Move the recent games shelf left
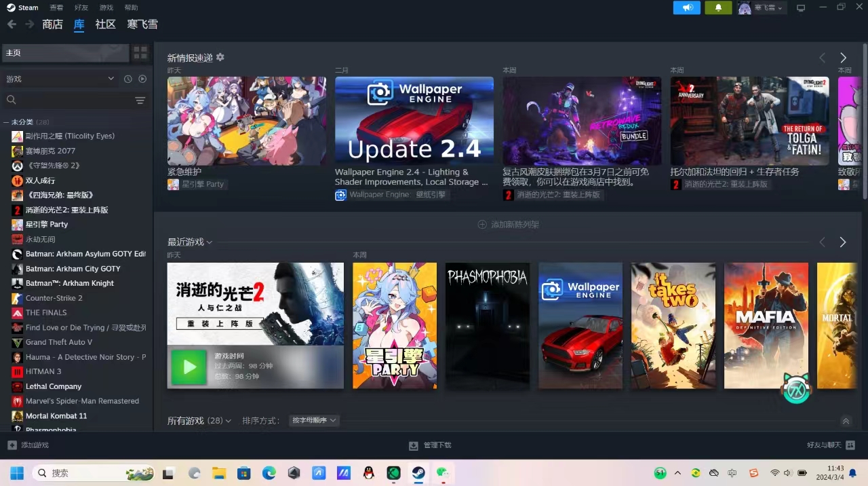The width and height of the screenshot is (868, 486). point(823,242)
